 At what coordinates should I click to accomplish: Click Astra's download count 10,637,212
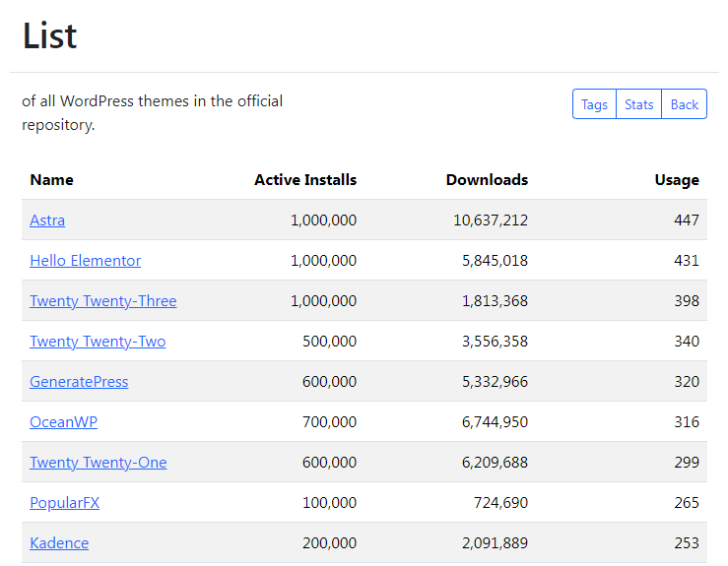(491, 220)
